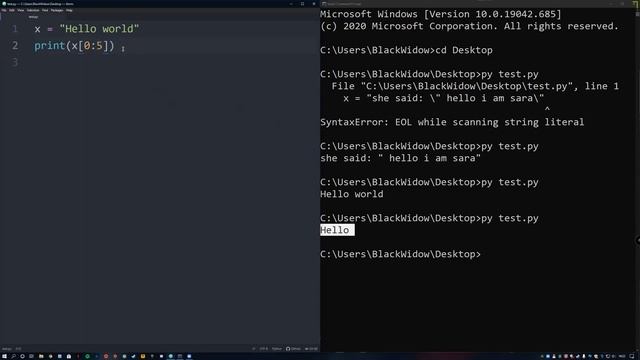Select the test.py editor tab

pyautogui.click(x=33, y=17)
